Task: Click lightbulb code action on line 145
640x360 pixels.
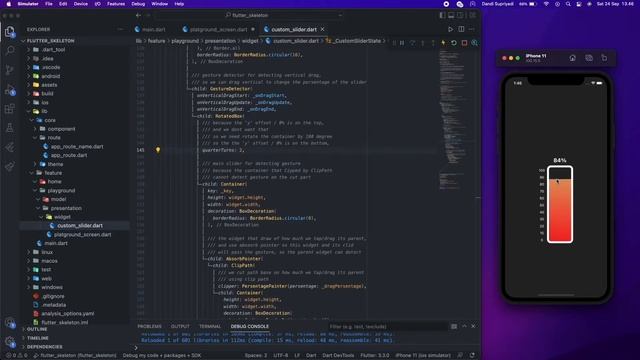Action: 158,150
